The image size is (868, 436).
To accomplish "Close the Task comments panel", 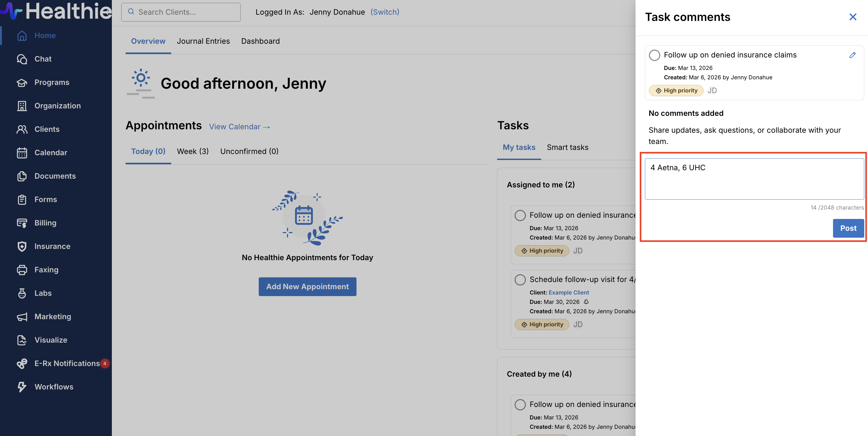I will tap(852, 17).
